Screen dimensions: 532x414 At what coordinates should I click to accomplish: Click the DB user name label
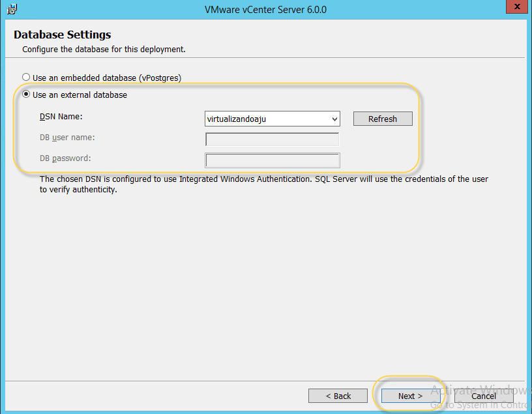tap(67, 137)
